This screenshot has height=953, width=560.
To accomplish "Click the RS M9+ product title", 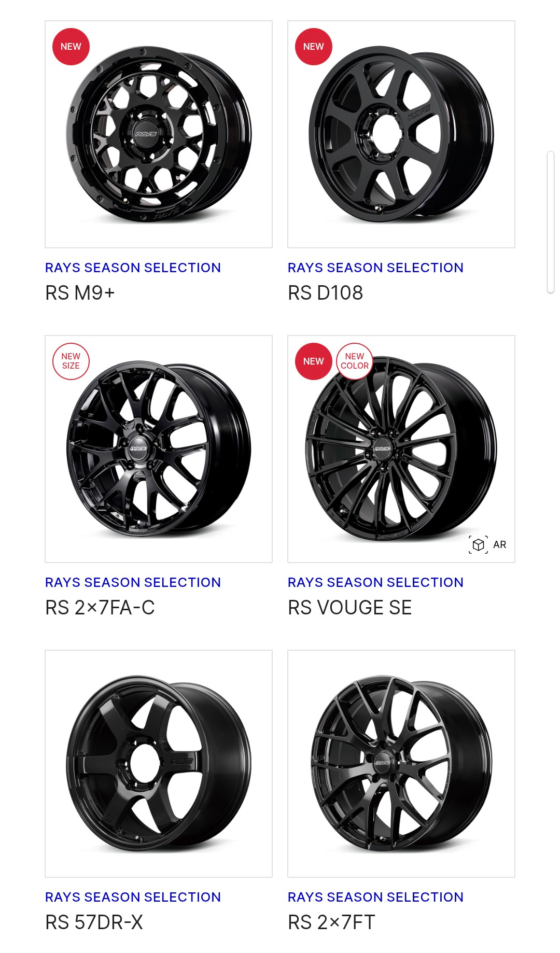I will point(80,293).
